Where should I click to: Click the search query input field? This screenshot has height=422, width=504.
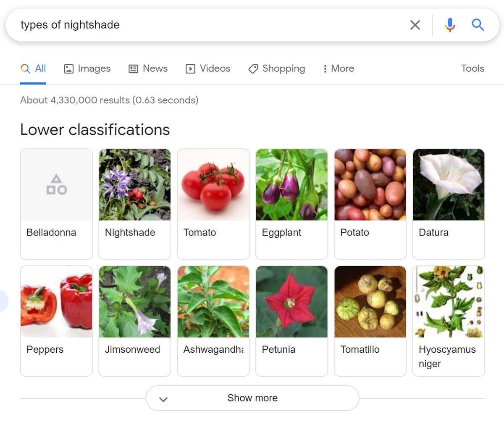click(210, 25)
